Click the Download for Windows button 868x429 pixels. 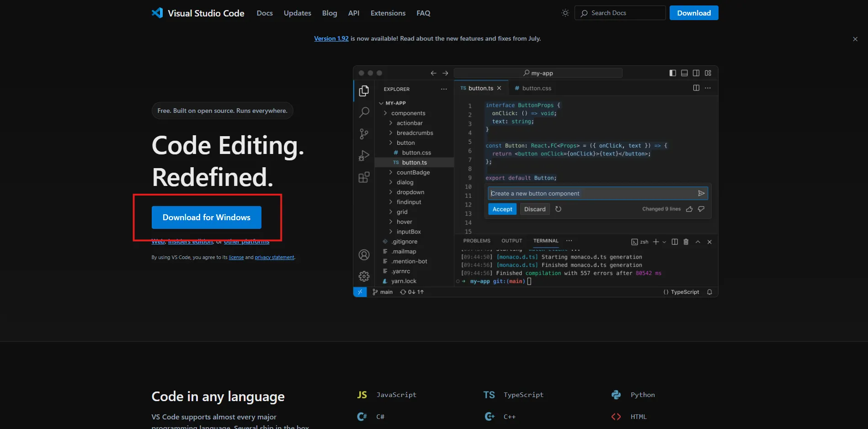206,217
